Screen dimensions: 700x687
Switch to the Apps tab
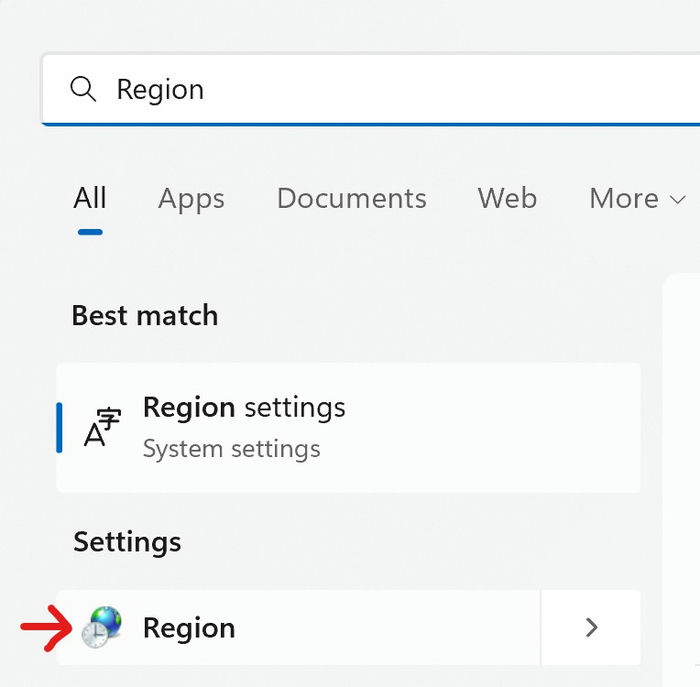191,199
